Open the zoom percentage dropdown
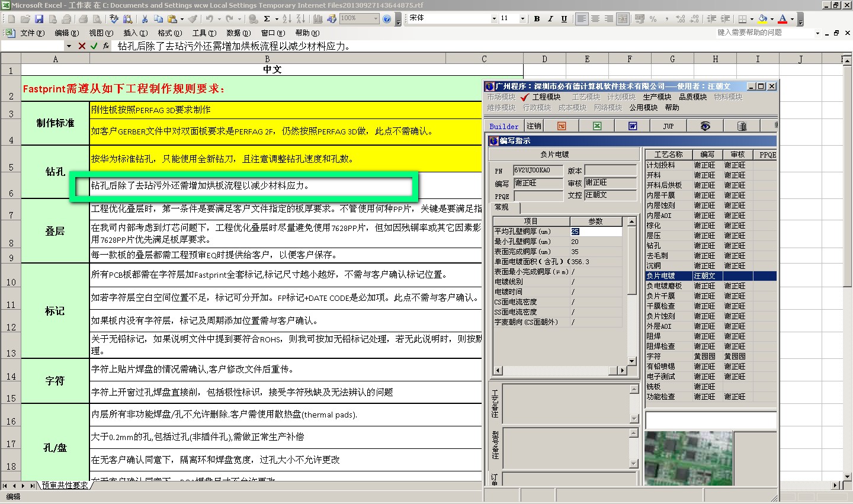 [x=376, y=19]
